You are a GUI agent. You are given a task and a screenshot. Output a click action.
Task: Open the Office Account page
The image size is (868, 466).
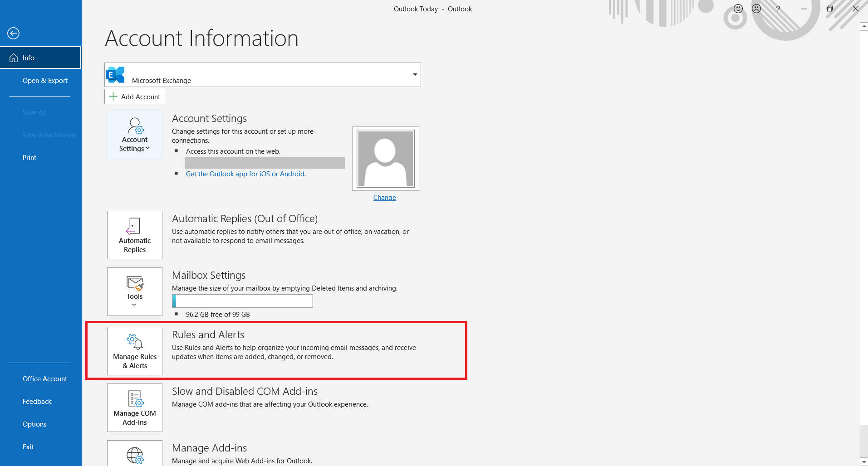(44, 379)
